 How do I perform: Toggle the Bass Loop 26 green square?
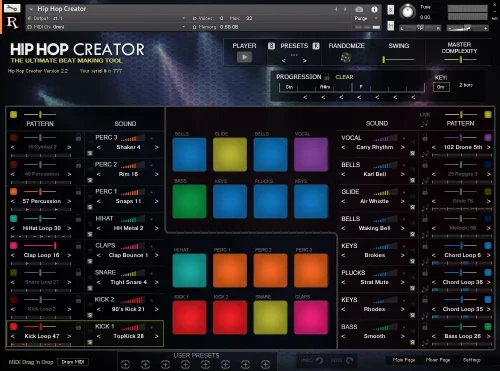488,326
